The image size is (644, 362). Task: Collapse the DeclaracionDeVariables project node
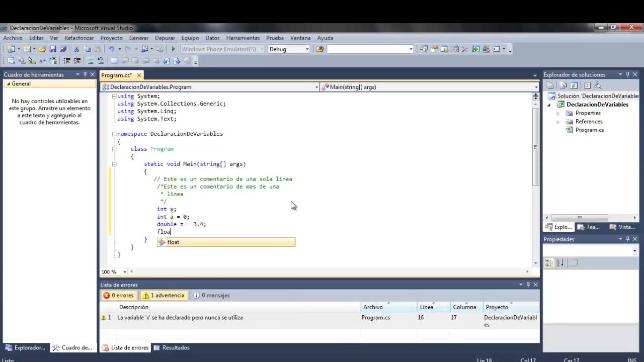(549, 105)
